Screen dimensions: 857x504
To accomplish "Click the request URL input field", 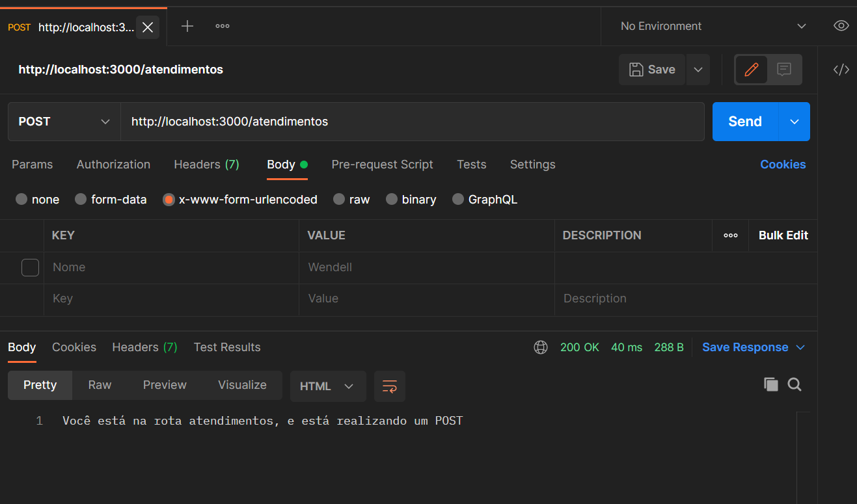I will (413, 122).
